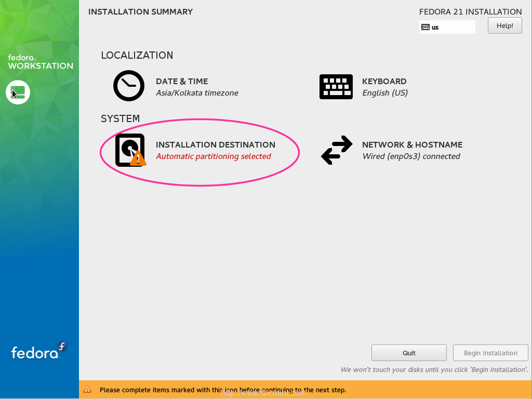Click 'We won't touch your disks' note

click(435, 370)
